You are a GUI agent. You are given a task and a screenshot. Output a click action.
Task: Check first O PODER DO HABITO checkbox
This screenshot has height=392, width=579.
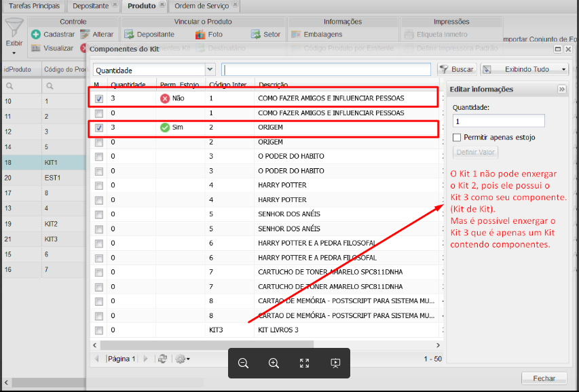[x=99, y=157]
